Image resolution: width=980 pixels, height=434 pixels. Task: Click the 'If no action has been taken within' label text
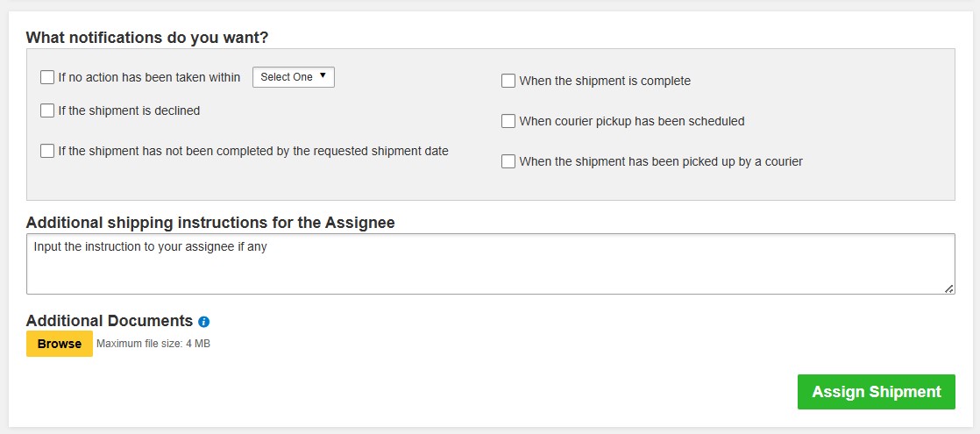pos(149,77)
